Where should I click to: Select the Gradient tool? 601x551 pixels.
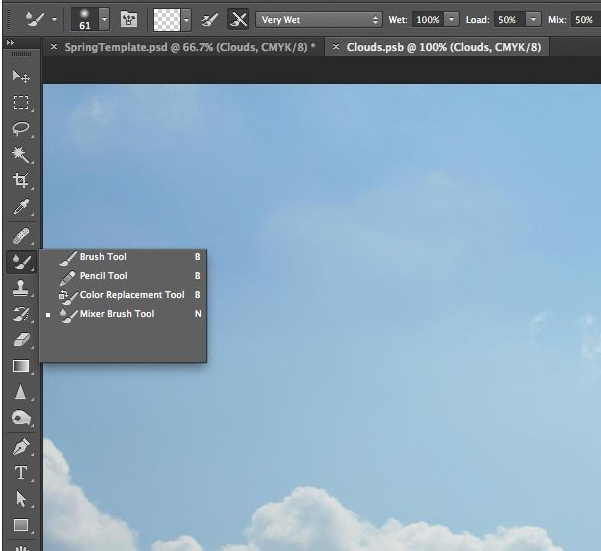click(21, 366)
